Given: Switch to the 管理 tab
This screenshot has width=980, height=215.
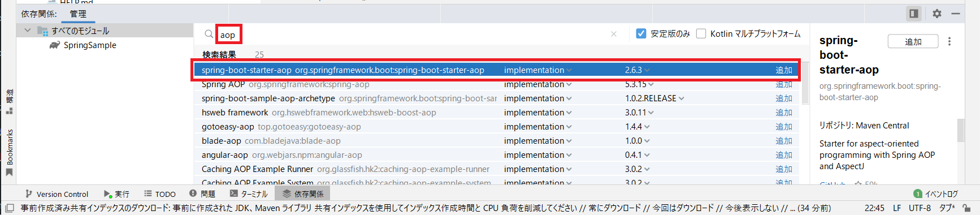Looking at the screenshot, I should [78, 14].
